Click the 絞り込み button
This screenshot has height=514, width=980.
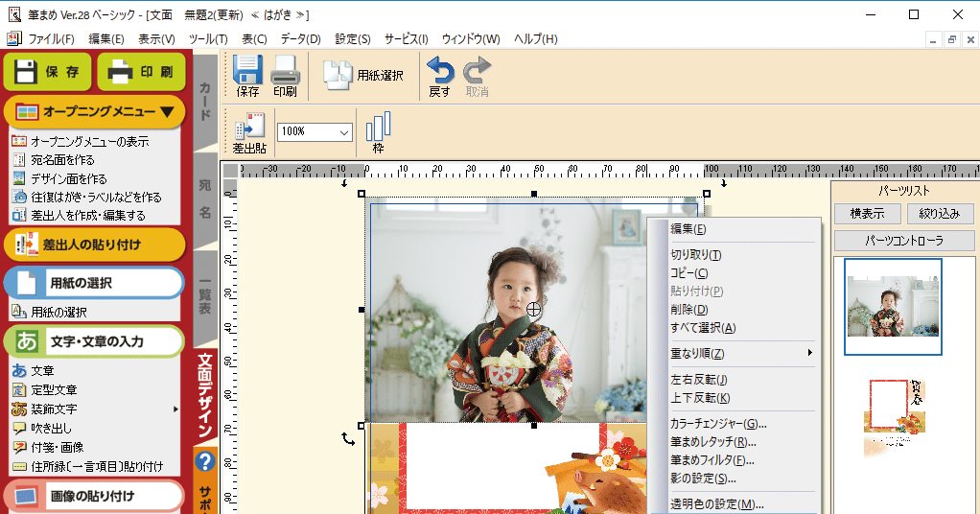click(x=940, y=214)
